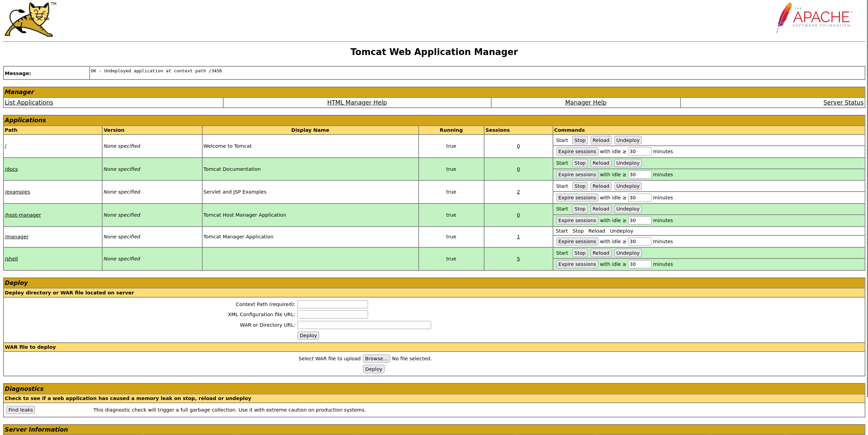Screen dimensions: 868x435
Task: Go to Server Status
Action: click(x=843, y=103)
